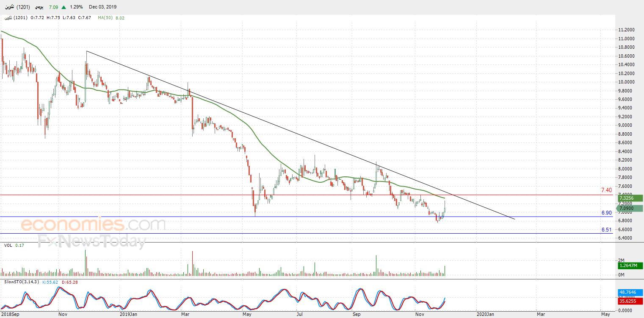The height and width of the screenshot is (318, 644).
Task: Click the 7.09 last price in header
Action: [x=54, y=7]
